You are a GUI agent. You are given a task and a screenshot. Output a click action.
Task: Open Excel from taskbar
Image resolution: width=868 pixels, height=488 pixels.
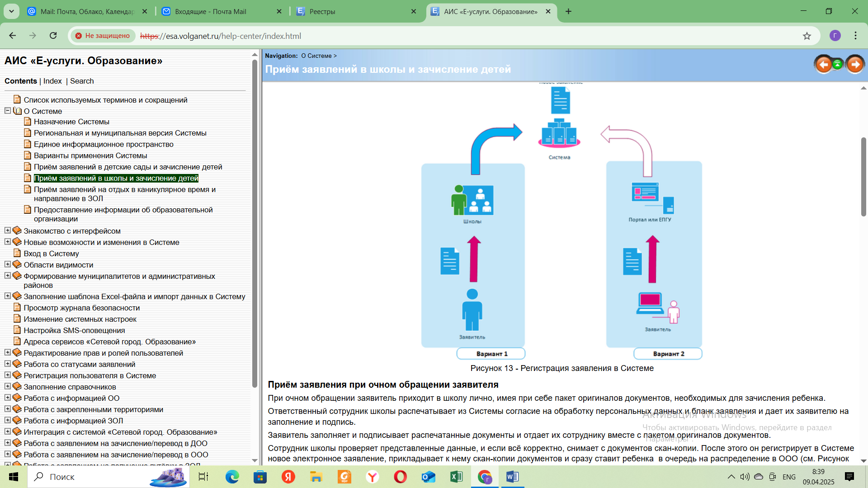pyautogui.click(x=456, y=477)
